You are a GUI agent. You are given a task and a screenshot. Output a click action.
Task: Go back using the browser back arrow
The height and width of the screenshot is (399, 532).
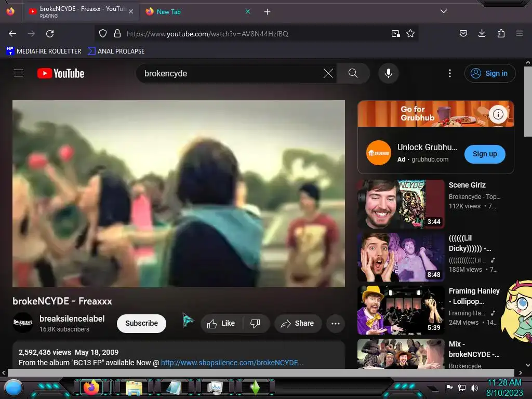(12, 34)
